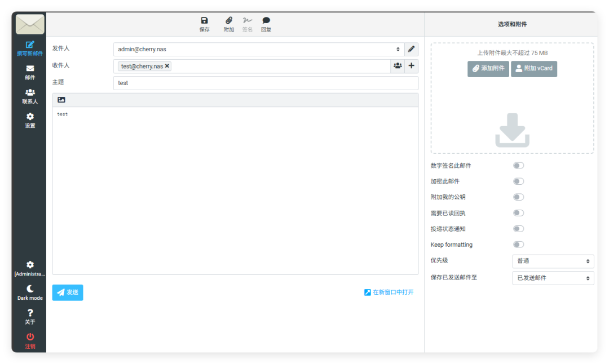Open the 关于 about page

coord(30,317)
